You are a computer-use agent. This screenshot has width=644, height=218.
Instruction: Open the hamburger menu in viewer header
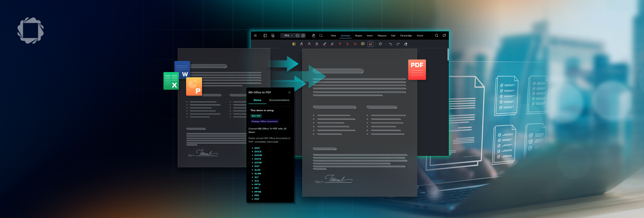click(255, 35)
